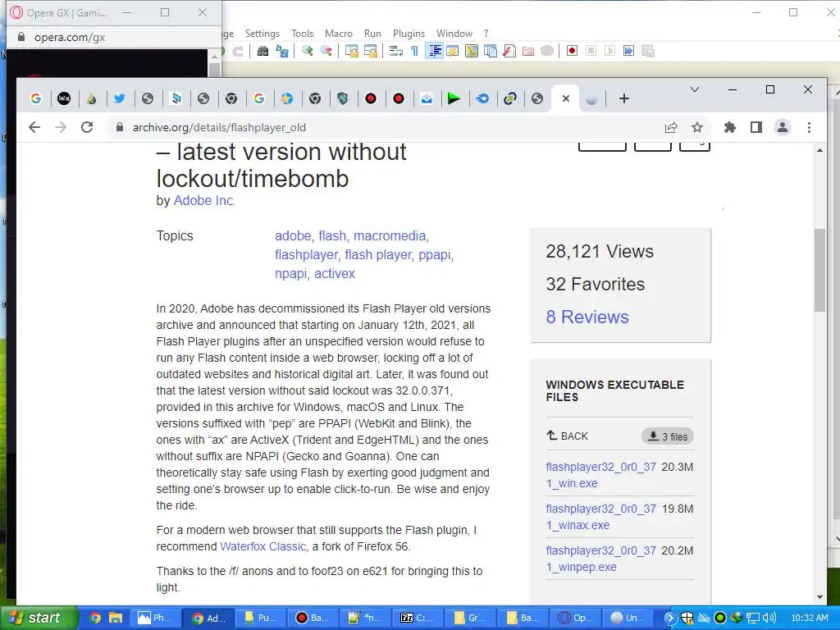Toggle the highlighted indent guide icon in Notepad++
The image size is (840, 630).
pyautogui.click(x=435, y=51)
